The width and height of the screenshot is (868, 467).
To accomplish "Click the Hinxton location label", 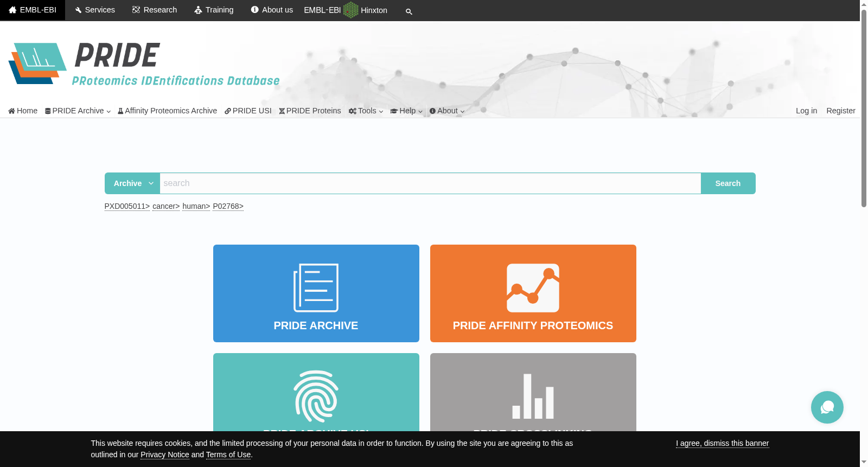I will (x=374, y=10).
